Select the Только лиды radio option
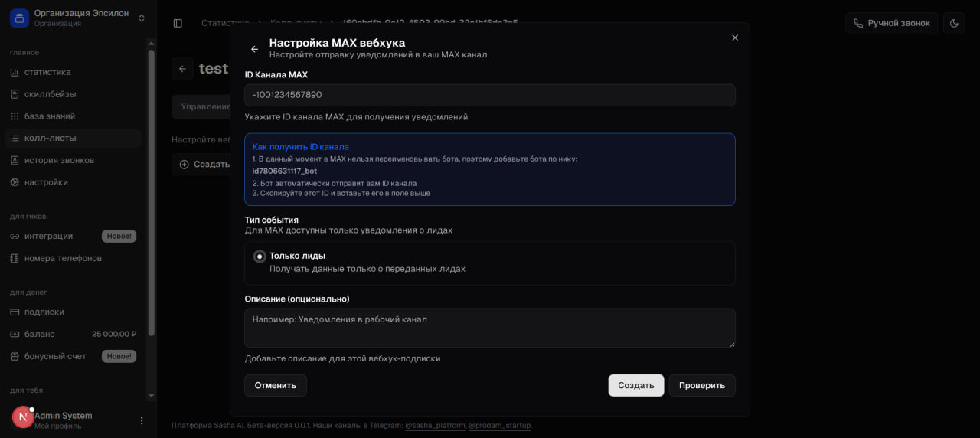Image resolution: width=980 pixels, height=438 pixels. point(260,257)
